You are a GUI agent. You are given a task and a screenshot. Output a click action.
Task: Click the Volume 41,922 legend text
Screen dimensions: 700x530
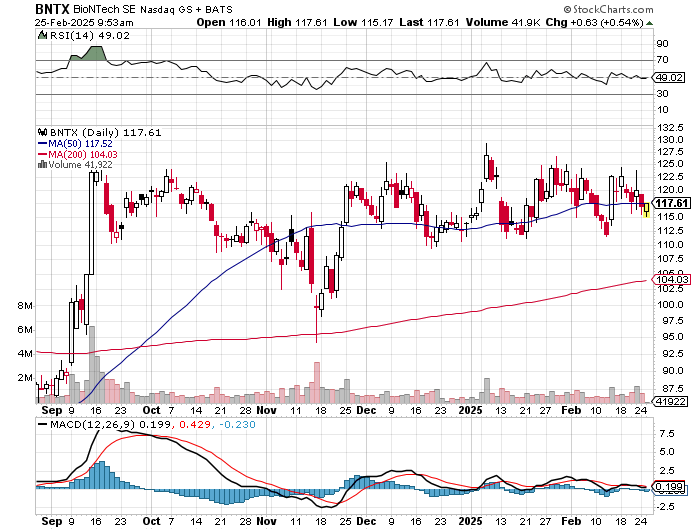point(80,165)
